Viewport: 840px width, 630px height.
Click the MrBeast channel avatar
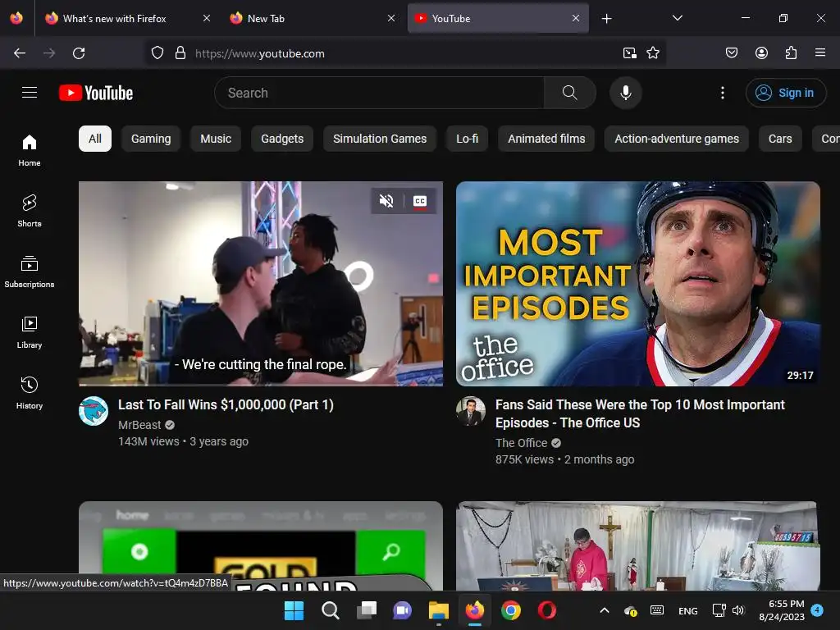click(94, 411)
